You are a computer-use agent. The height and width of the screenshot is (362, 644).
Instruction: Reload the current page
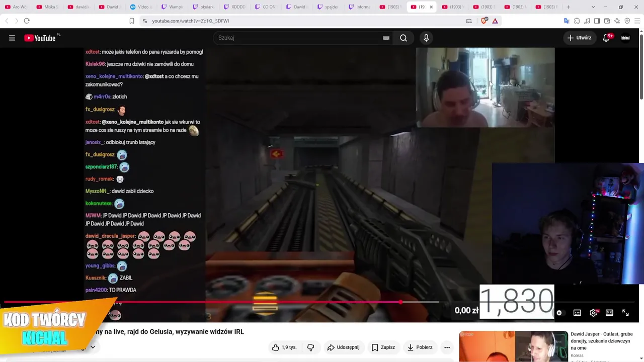[x=27, y=21]
